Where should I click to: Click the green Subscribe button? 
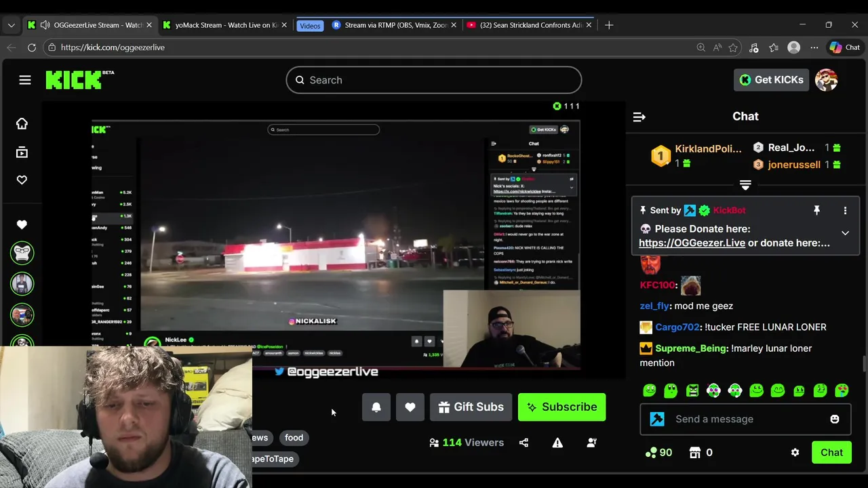[x=561, y=407]
